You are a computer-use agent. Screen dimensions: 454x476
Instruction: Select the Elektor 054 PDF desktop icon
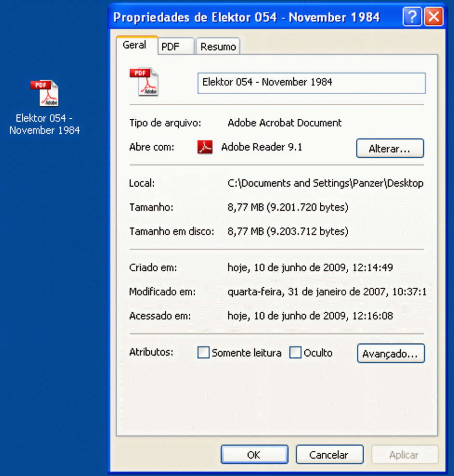(44, 93)
